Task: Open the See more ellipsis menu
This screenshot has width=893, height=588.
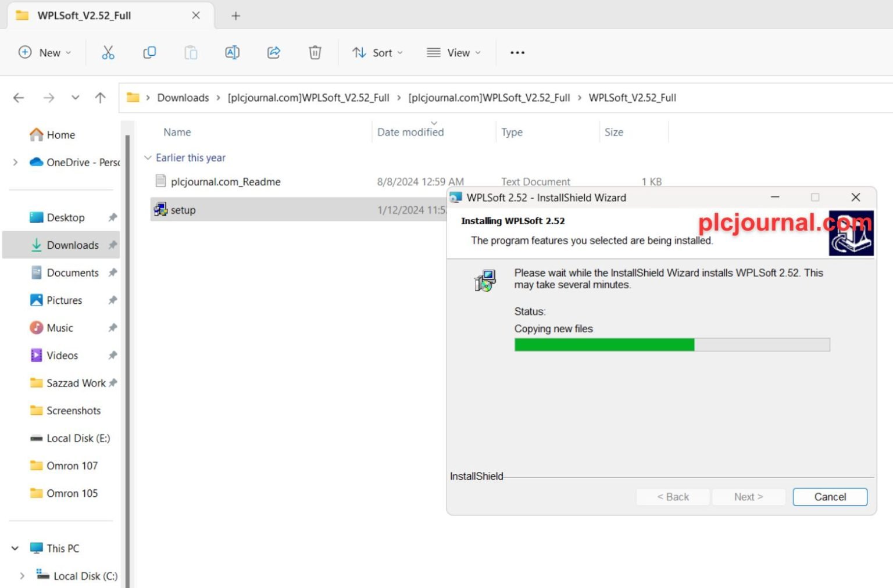Action: coord(517,53)
